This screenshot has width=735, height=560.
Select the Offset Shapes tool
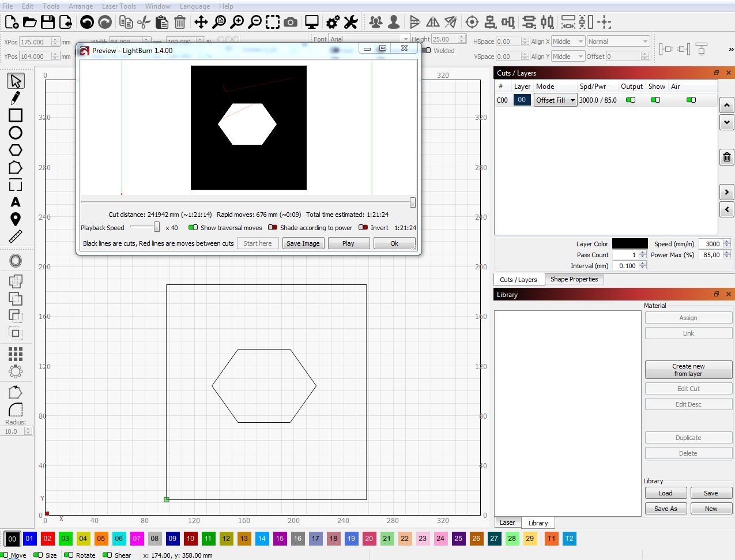[x=16, y=261]
